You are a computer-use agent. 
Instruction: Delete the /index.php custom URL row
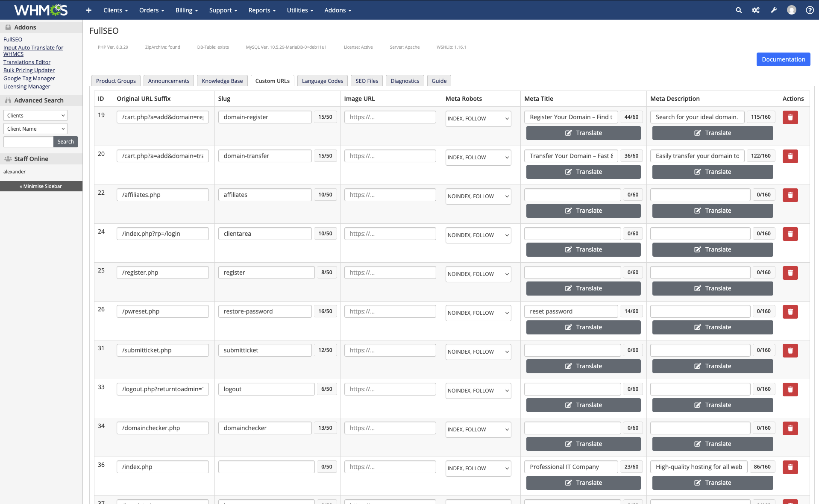(x=790, y=467)
